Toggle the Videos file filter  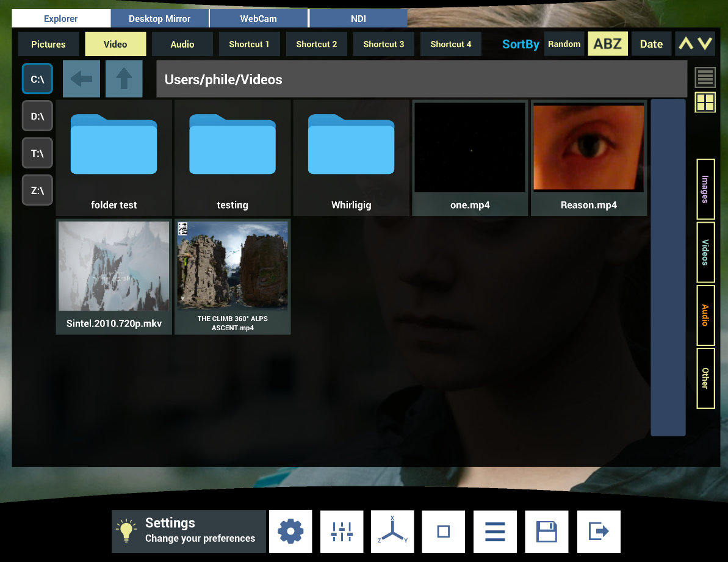coord(705,252)
